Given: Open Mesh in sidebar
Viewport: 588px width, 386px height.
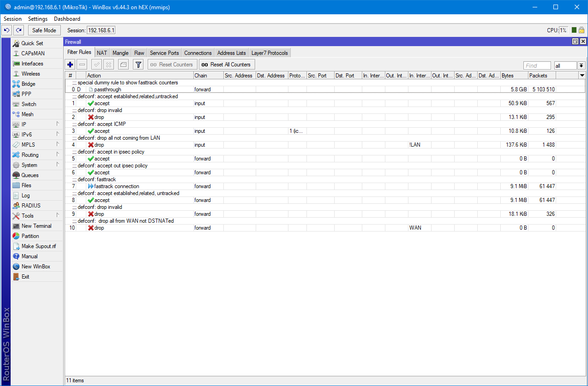Looking at the screenshot, I should [36, 114].
